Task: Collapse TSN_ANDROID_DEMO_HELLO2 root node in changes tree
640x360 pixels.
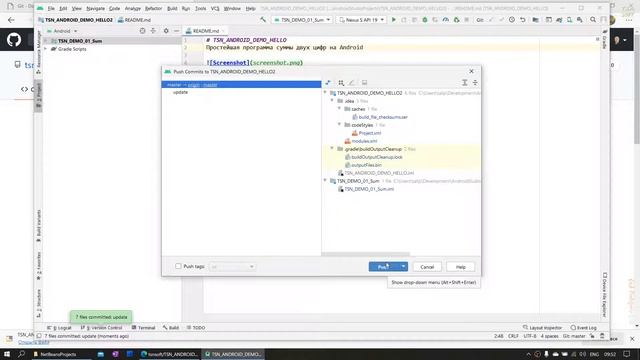Action: coord(325,93)
